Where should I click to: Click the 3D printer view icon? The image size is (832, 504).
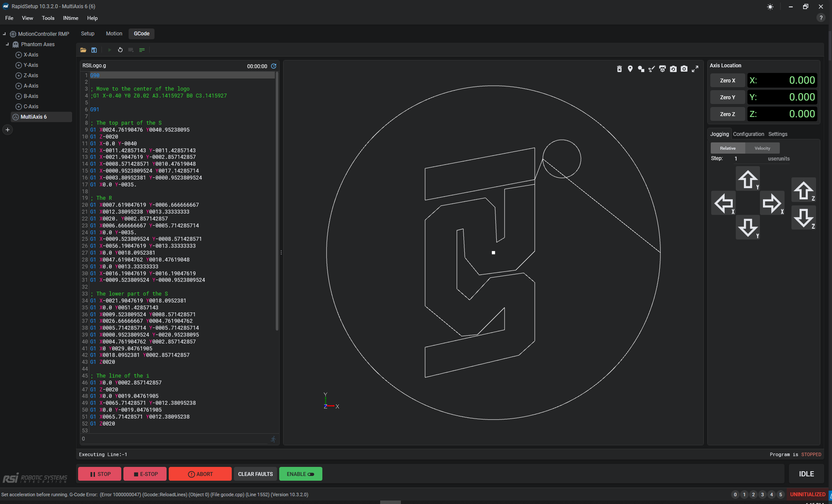[x=662, y=69]
